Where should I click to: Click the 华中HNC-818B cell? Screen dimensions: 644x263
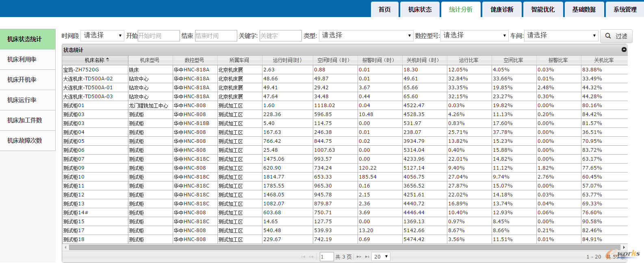click(195, 123)
